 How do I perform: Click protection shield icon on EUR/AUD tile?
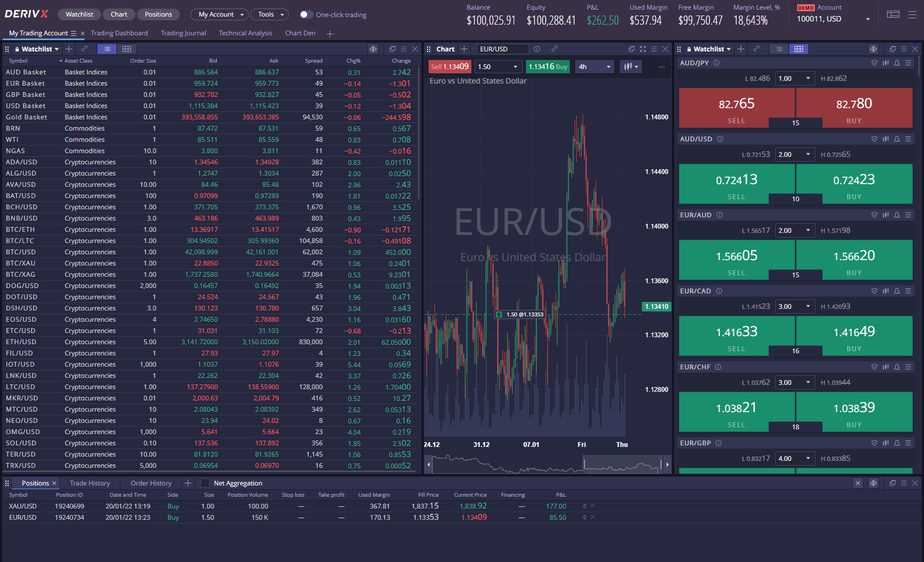tap(874, 215)
